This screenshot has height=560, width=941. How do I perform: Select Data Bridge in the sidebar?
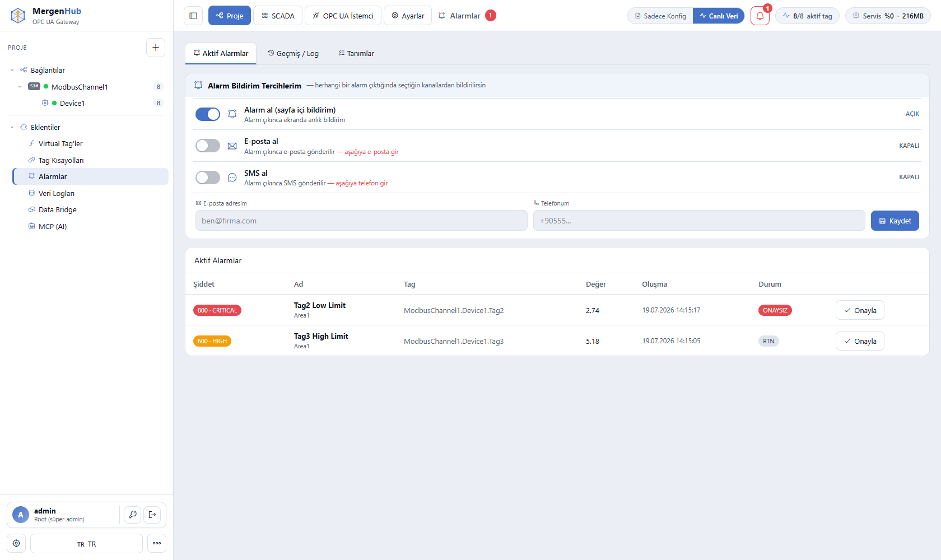point(90,209)
